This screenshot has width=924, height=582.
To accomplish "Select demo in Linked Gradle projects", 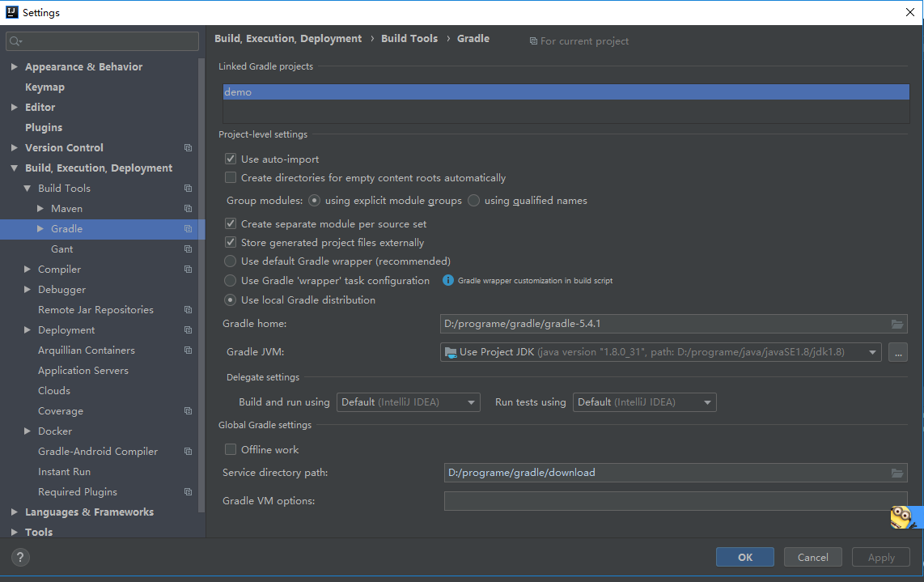I will click(566, 92).
